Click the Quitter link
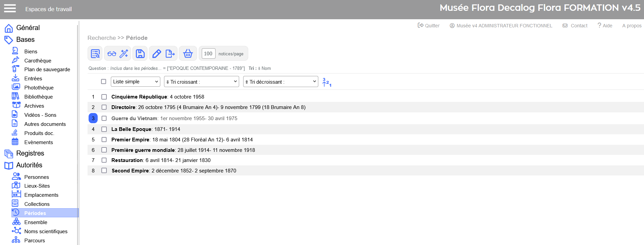This screenshot has height=245, width=644. click(429, 26)
